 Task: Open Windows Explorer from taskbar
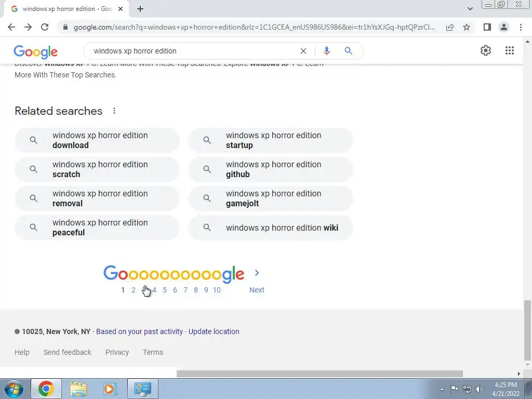[78, 389]
